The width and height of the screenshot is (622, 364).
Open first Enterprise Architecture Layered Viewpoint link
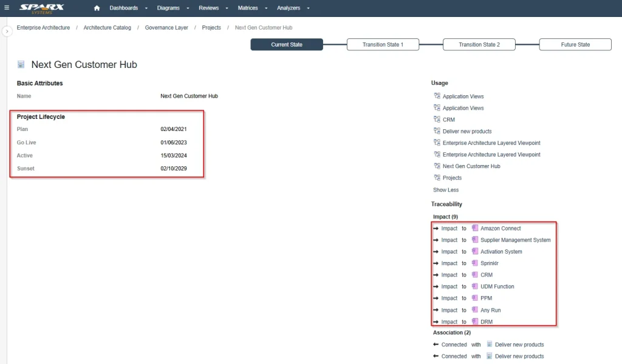[491, 143]
